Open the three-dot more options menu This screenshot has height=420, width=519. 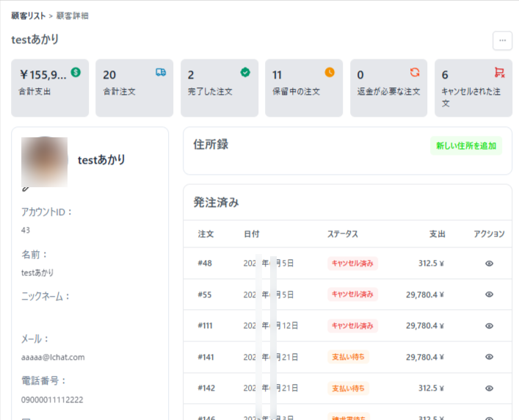tap(502, 40)
